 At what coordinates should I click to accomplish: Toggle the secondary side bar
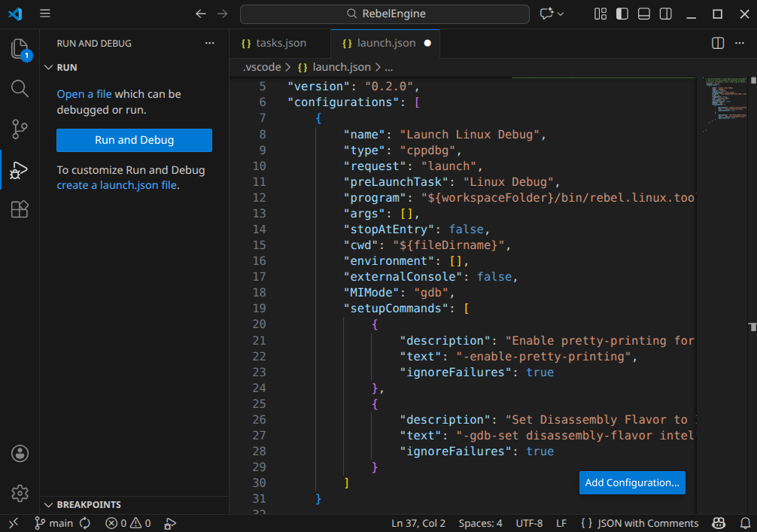click(665, 14)
